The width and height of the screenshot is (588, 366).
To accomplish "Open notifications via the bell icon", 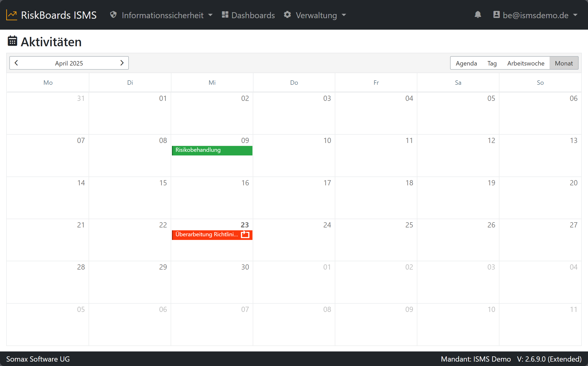I will coord(478,15).
